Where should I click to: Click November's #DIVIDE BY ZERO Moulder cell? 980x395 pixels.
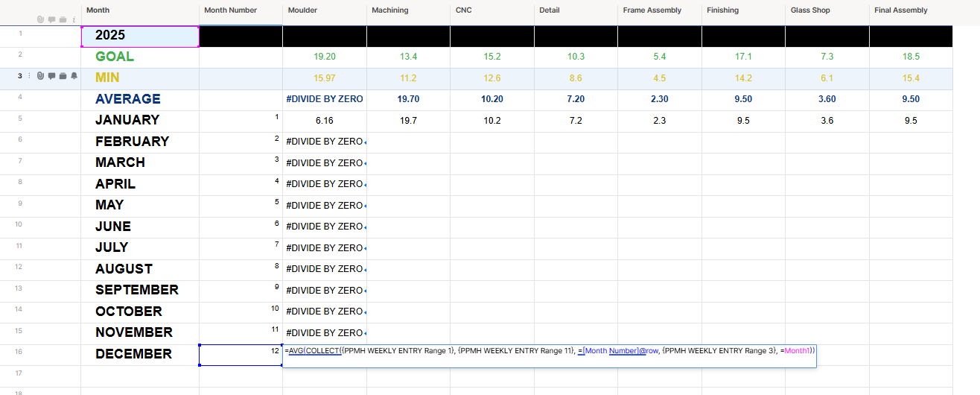pyautogui.click(x=325, y=333)
